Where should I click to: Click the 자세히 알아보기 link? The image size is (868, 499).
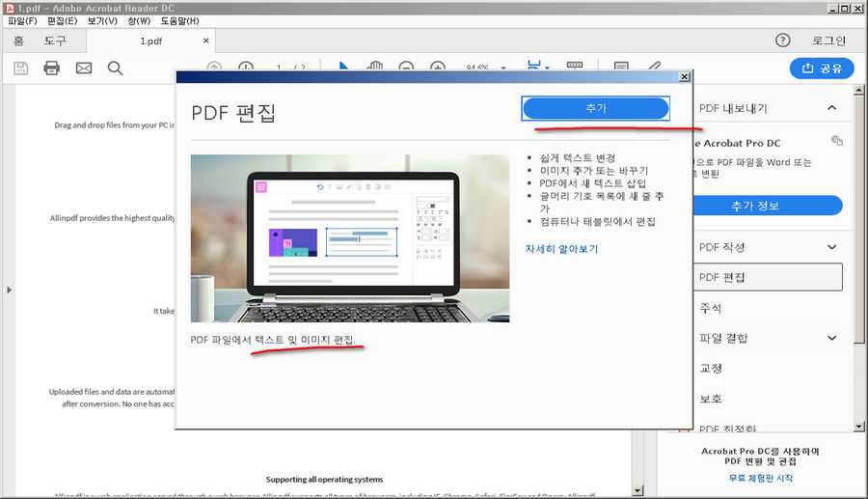click(562, 249)
